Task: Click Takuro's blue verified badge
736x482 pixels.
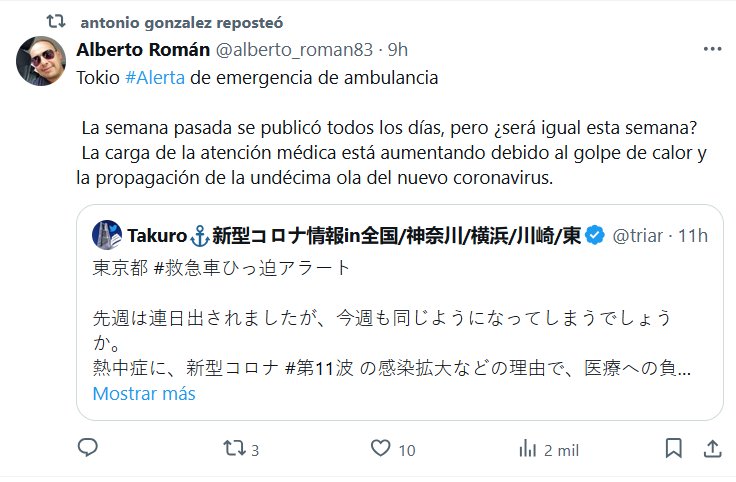Action: 596,235
